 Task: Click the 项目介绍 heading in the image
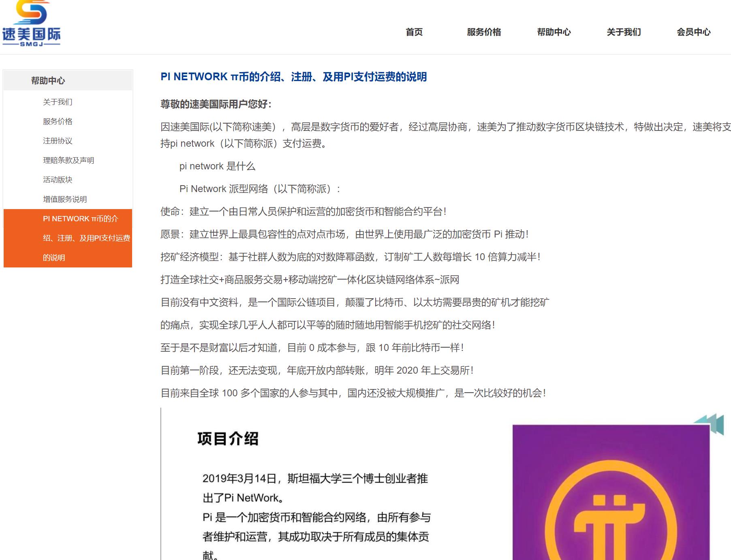228,439
